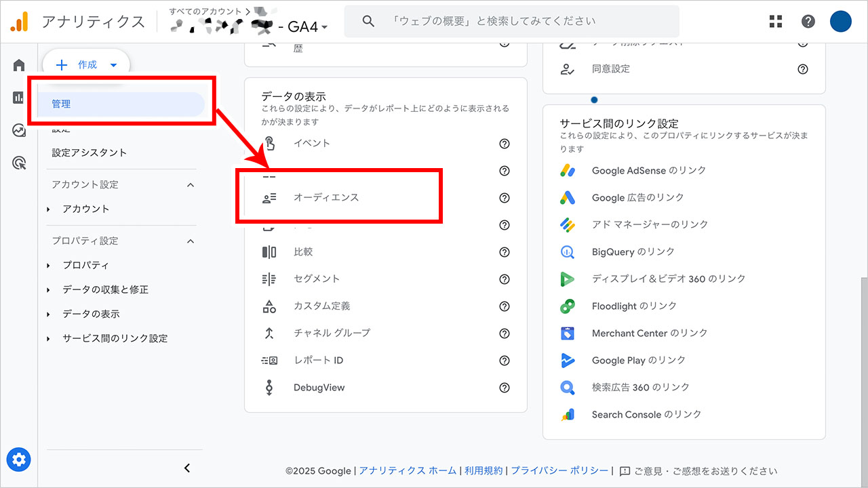The height and width of the screenshot is (488, 868).
Task: Expand サービス間のリンク設定 in sidebar
Action: pyautogui.click(x=48, y=339)
